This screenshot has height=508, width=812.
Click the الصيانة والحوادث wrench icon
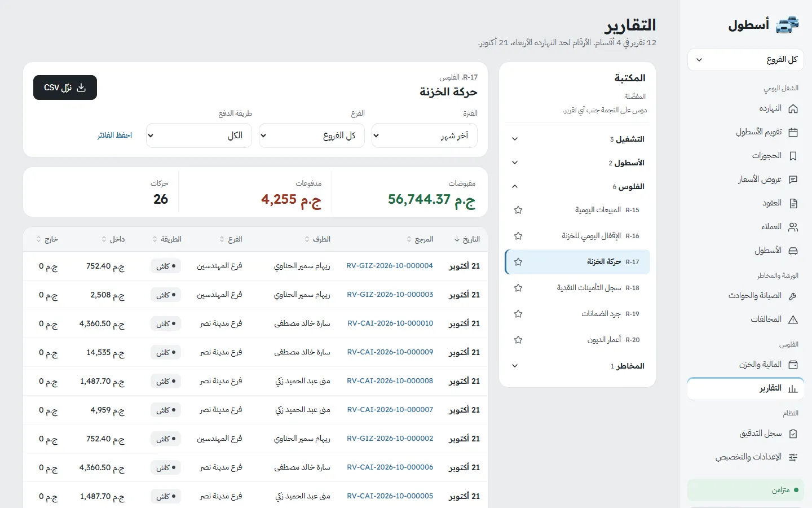coord(793,296)
